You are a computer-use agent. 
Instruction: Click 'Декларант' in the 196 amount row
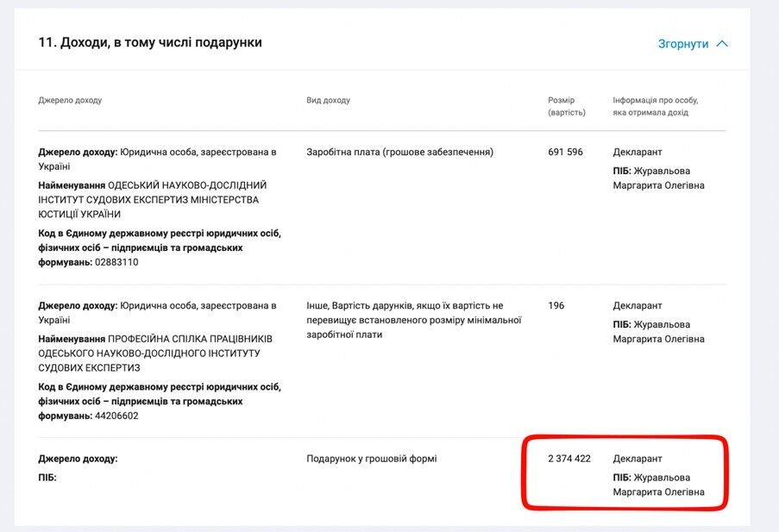pos(638,305)
